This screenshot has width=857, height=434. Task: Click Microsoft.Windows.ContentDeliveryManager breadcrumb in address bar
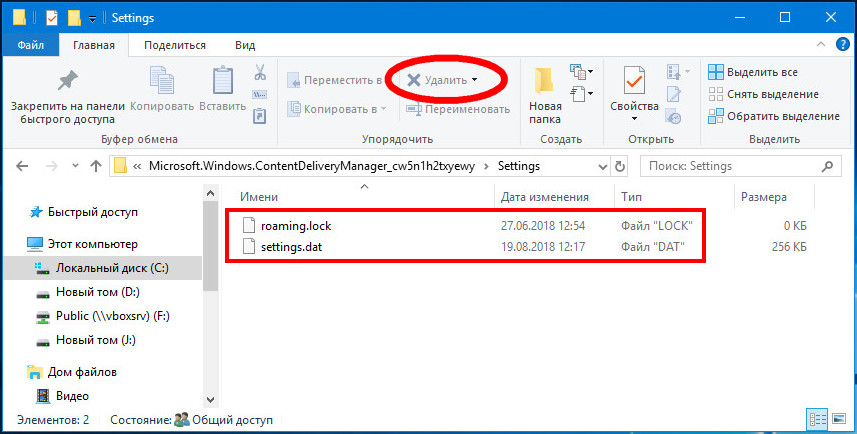[312, 166]
